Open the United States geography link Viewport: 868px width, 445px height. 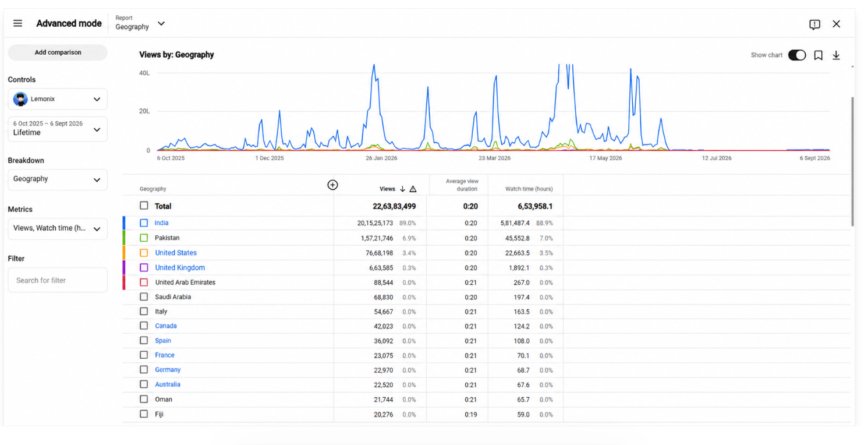(176, 253)
